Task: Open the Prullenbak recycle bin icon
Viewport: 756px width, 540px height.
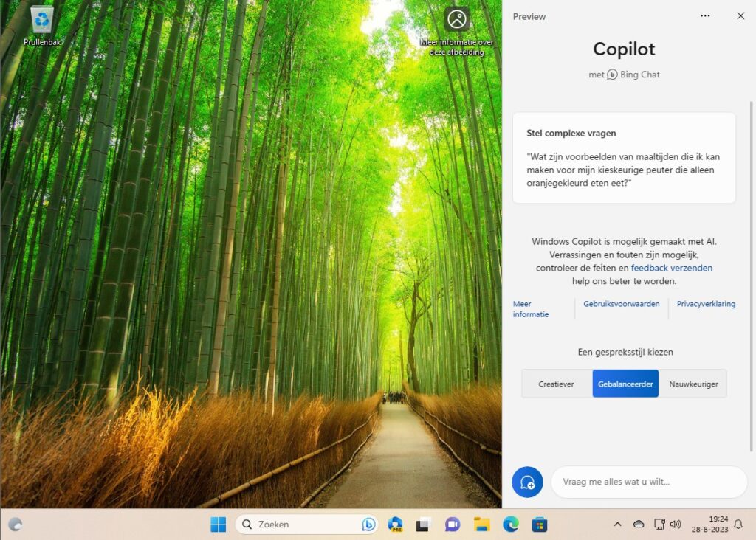Action: (x=42, y=27)
